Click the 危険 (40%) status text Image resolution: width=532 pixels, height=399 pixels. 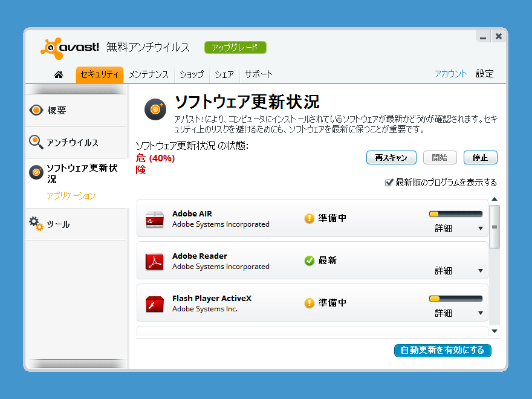[x=155, y=164]
